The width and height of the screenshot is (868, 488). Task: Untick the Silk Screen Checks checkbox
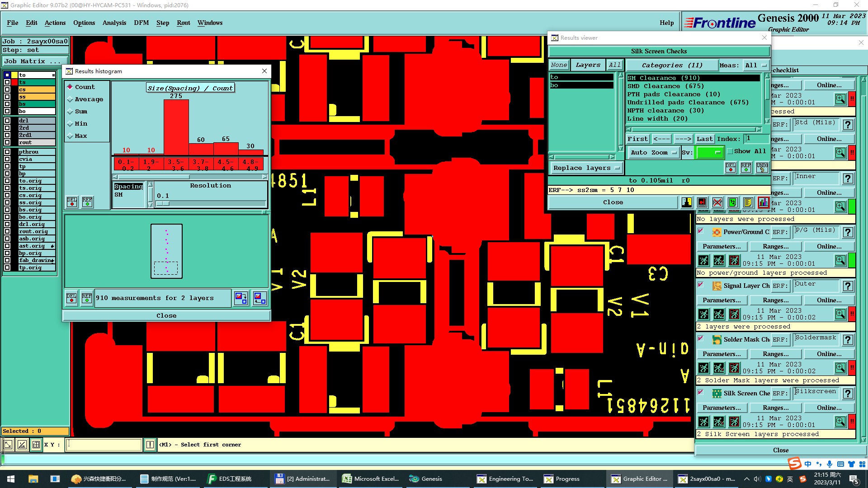point(700,392)
